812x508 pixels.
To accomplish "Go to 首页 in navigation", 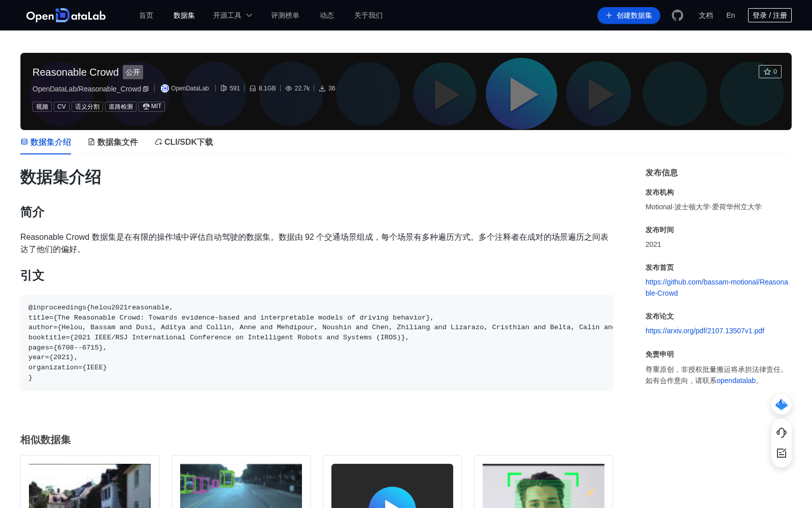I will pos(146,15).
